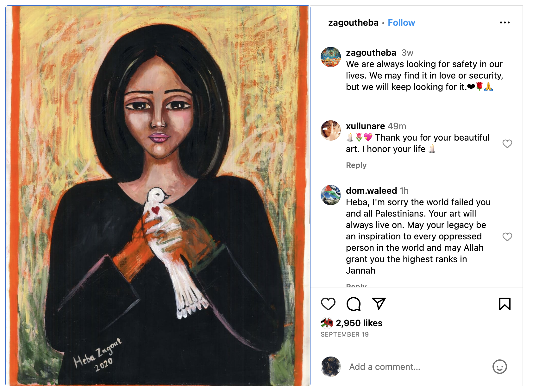Click the painting of woman holding dove

[158, 196]
